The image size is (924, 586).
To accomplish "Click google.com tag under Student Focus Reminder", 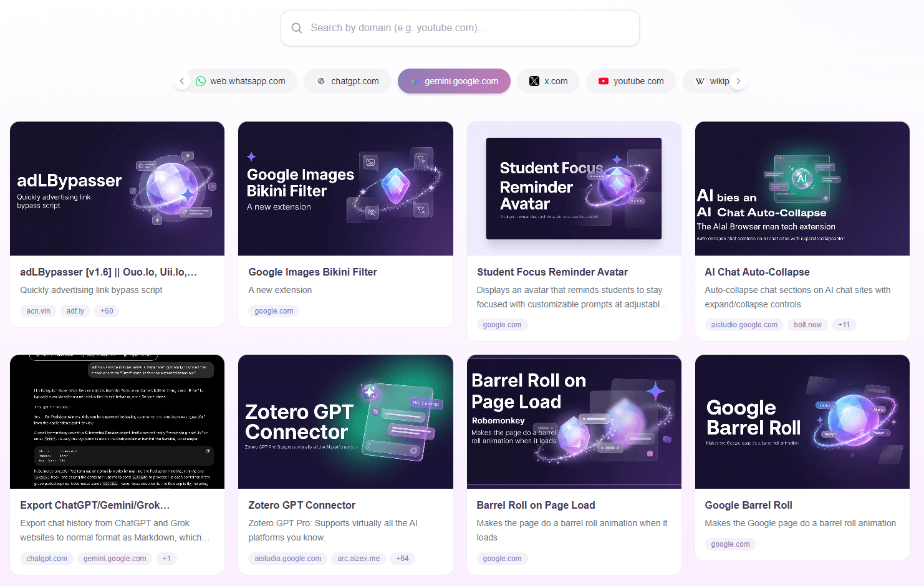I will (502, 325).
